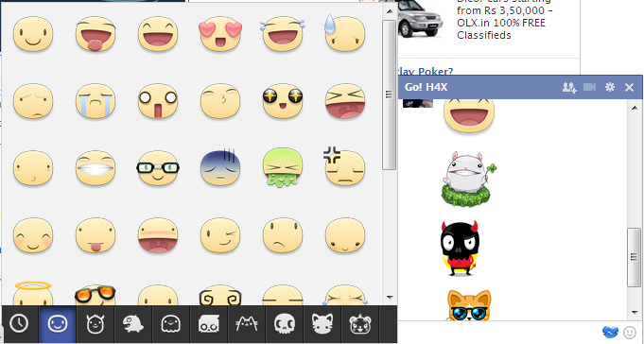Choose the starry sparkle-eyes face sticker
Screen dimensions: 644x344
tap(282, 101)
